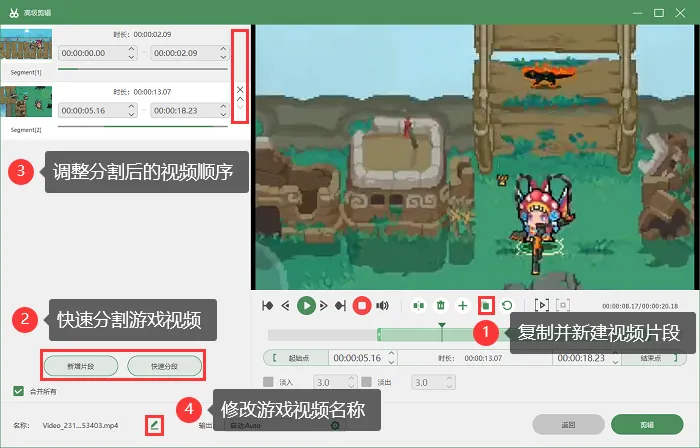This screenshot has width=700, height=448.
Task: Increase the 起始点 start time below timeline
Action: point(392,353)
